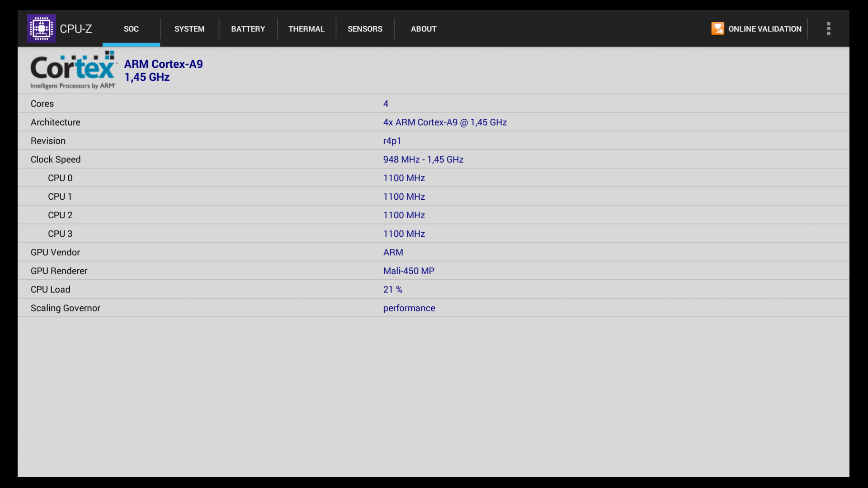Click the Mali-450 MP value
This screenshot has height=488, width=868.
409,271
